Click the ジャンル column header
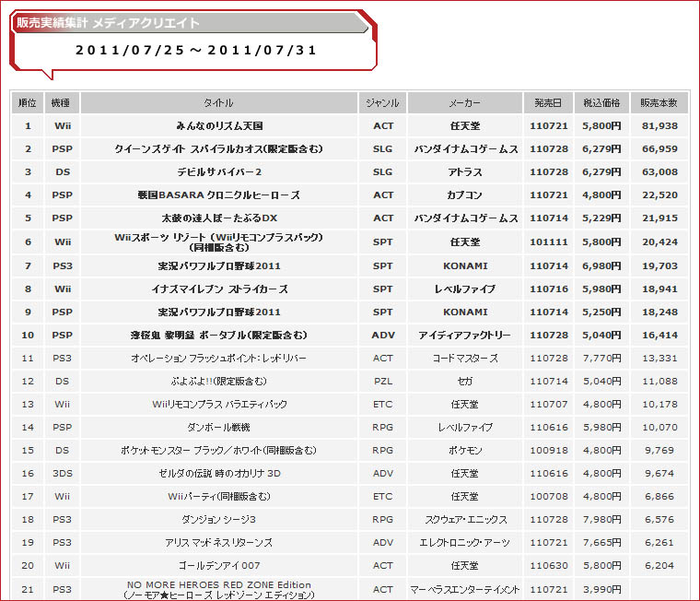Image resolution: width=700 pixels, height=601 pixels. [382, 102]
